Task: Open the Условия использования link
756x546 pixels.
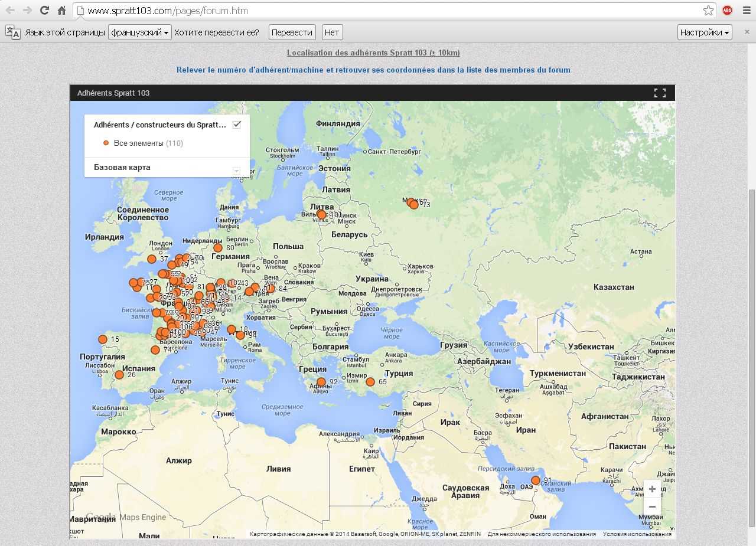Action: click(637, 534)
